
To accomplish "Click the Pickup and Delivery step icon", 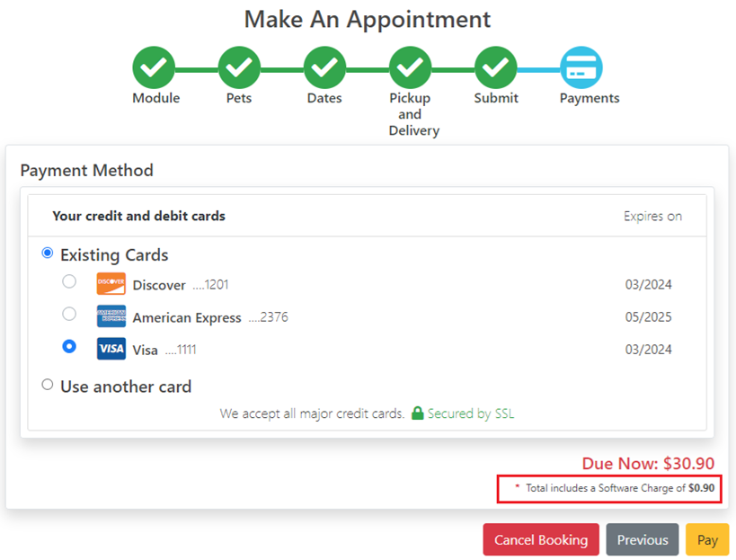I will pos(410,67).
